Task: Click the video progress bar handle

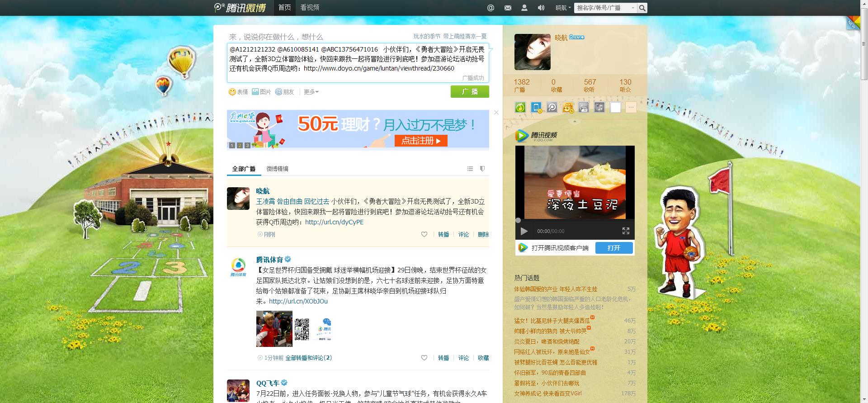Action: pos(518,220)
